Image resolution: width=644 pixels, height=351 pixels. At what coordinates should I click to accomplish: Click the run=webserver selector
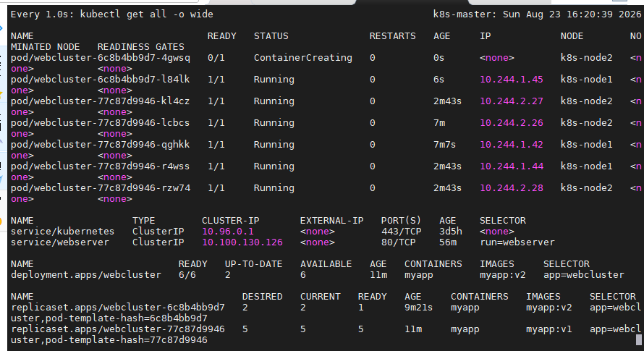[517, 242]
